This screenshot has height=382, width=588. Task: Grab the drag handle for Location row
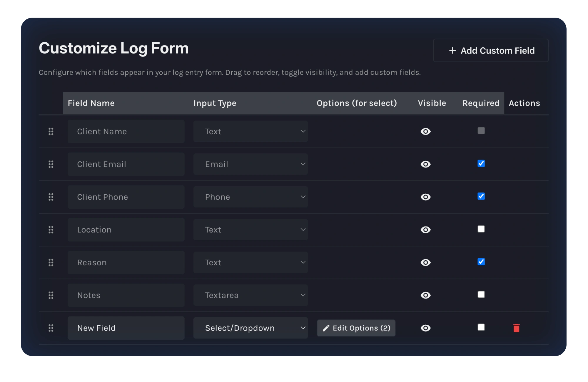tap(51, 230)
